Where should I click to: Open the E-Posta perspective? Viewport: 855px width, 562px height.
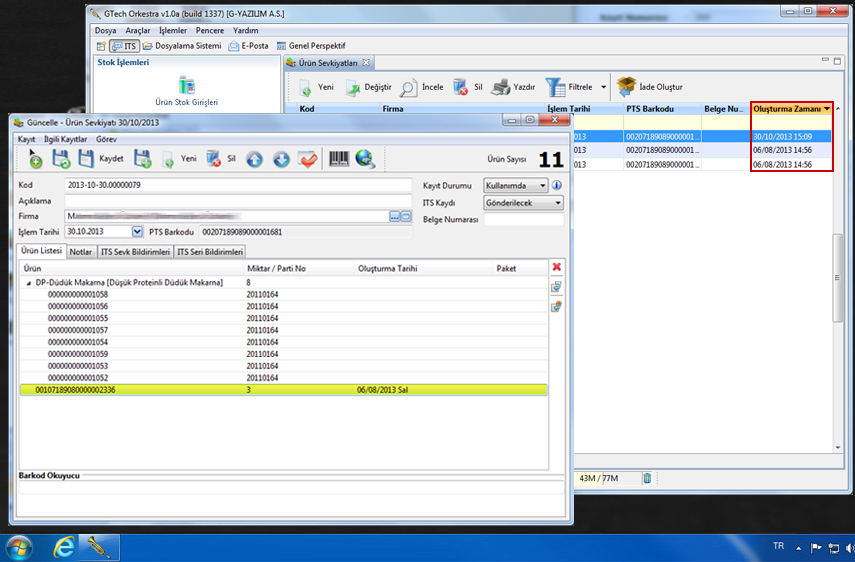tap(249, 46)
